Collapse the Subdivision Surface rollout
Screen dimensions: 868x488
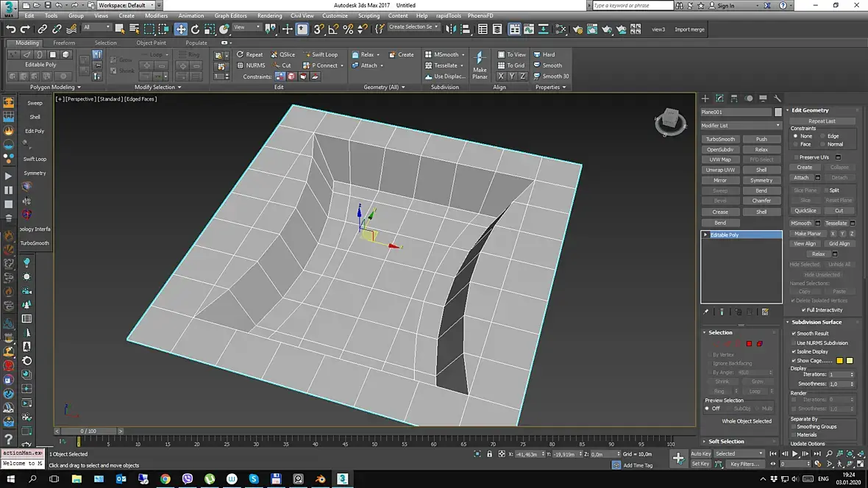[x=817, y=322]
